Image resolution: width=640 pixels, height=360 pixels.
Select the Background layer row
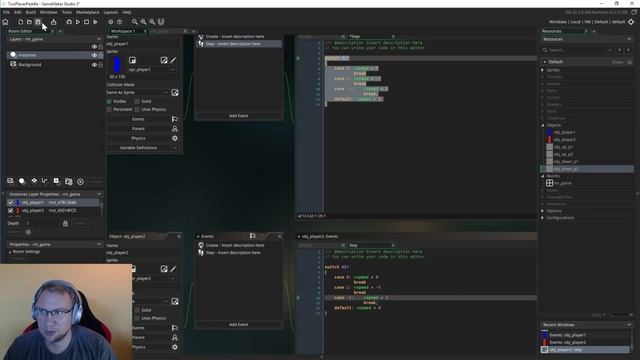tap(55, 65)
